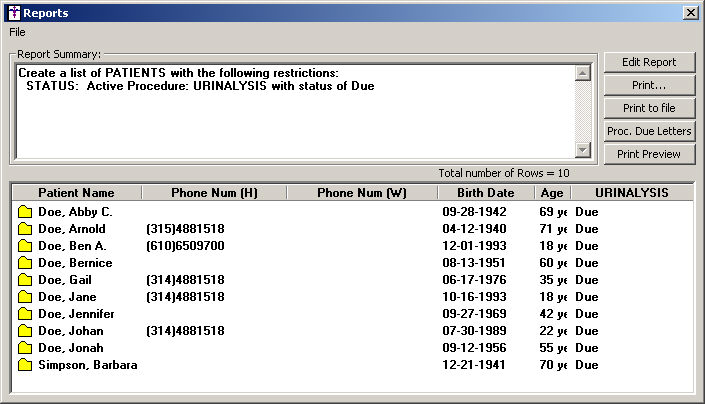Click the URINALYSIS column header
Viewport: 705px width, 404px height.
tap(632, 193)
